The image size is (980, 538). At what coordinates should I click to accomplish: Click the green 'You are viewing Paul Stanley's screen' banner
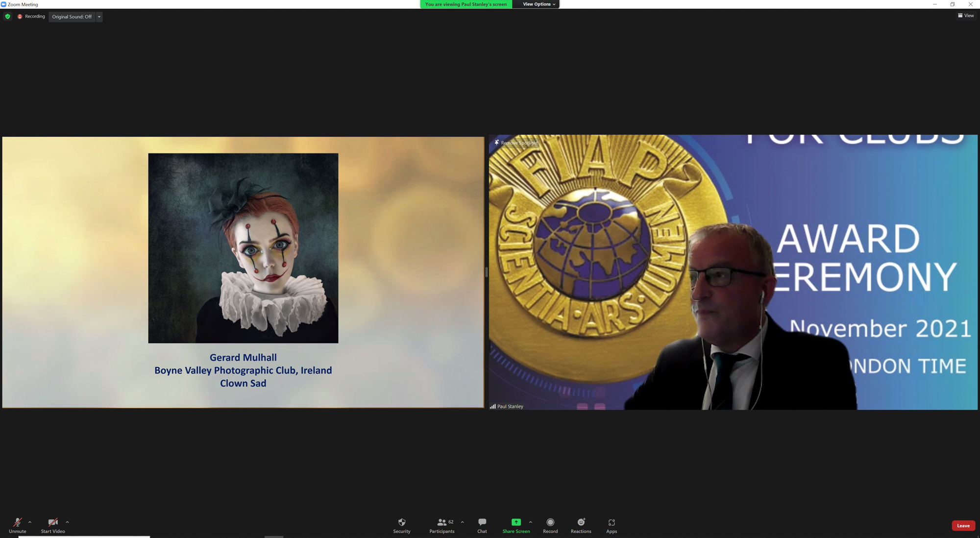(x=466, y=4)
